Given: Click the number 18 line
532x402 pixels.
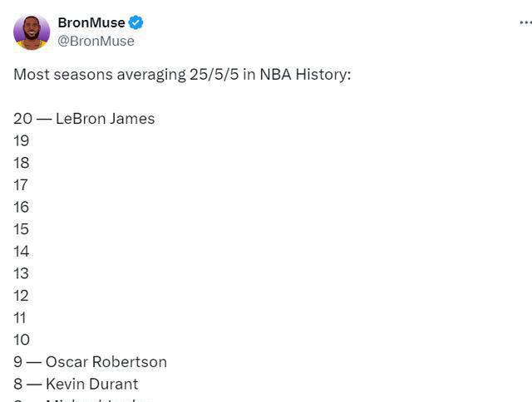Looking at the screenshot, I should pyautogui.click(x=22, y=163).
